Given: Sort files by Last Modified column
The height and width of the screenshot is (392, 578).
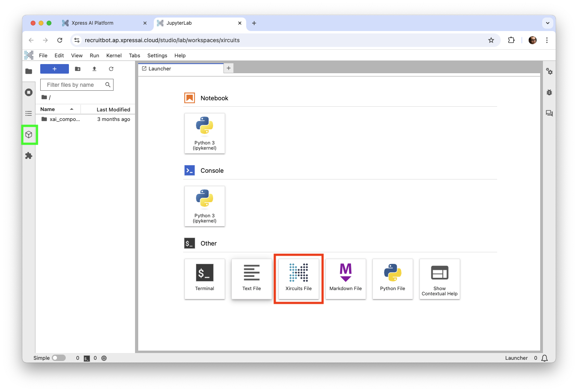Looking at the screenshot, I should tap(108, 109).
